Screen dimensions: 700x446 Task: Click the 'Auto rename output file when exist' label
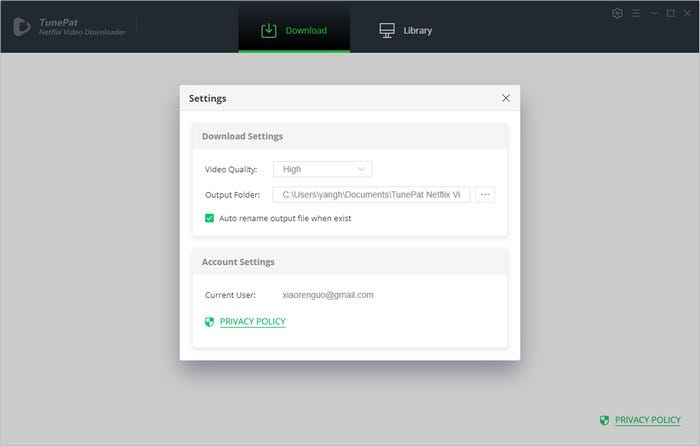tap(285, 218)
